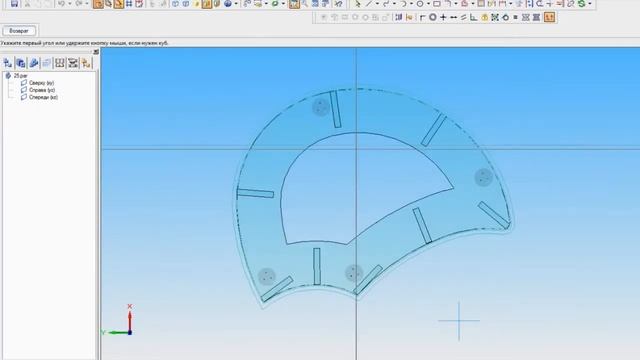
Task: Click the second side panel tab icon
Action: tap(21, 63)
